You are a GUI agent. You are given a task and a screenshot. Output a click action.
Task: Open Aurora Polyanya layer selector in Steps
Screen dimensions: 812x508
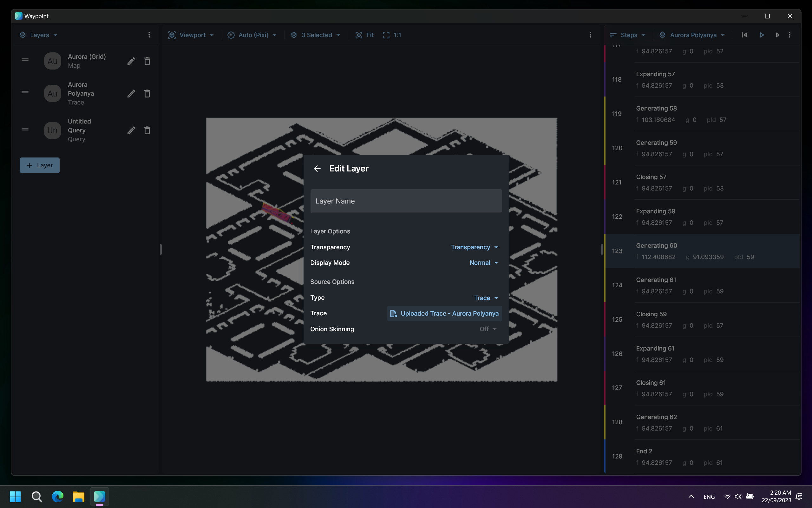692,35
